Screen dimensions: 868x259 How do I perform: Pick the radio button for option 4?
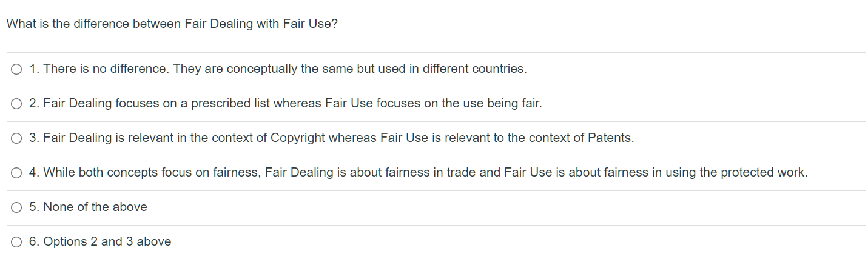[16, 173]
